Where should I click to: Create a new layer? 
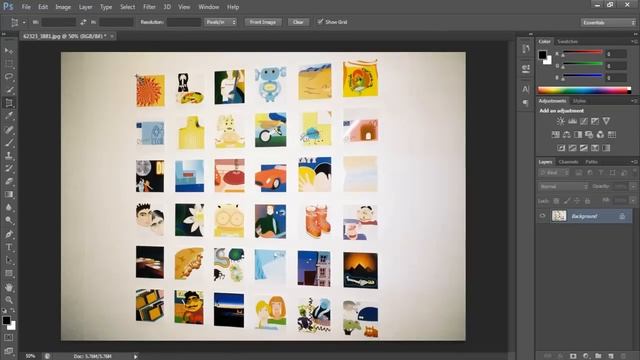[611, 356]
